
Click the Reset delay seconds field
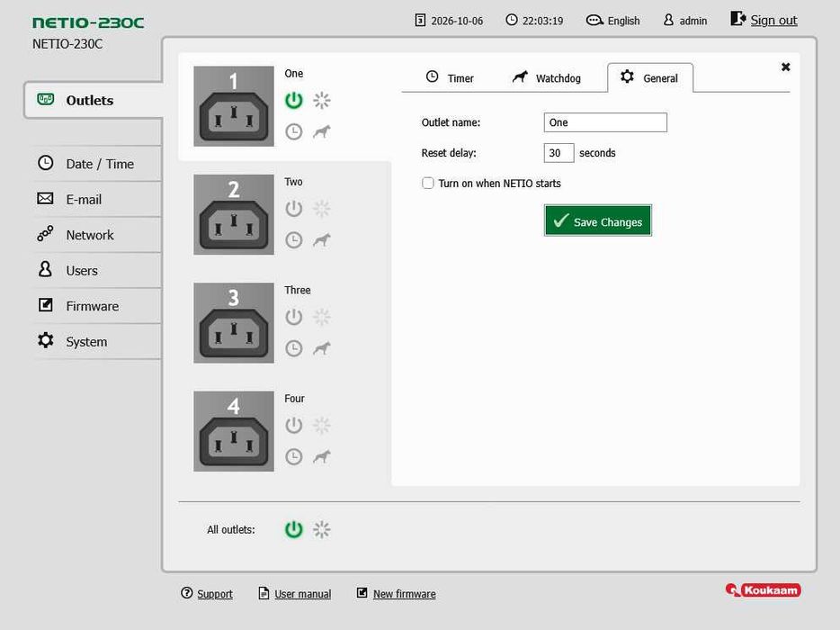click(x=559, y=153)
